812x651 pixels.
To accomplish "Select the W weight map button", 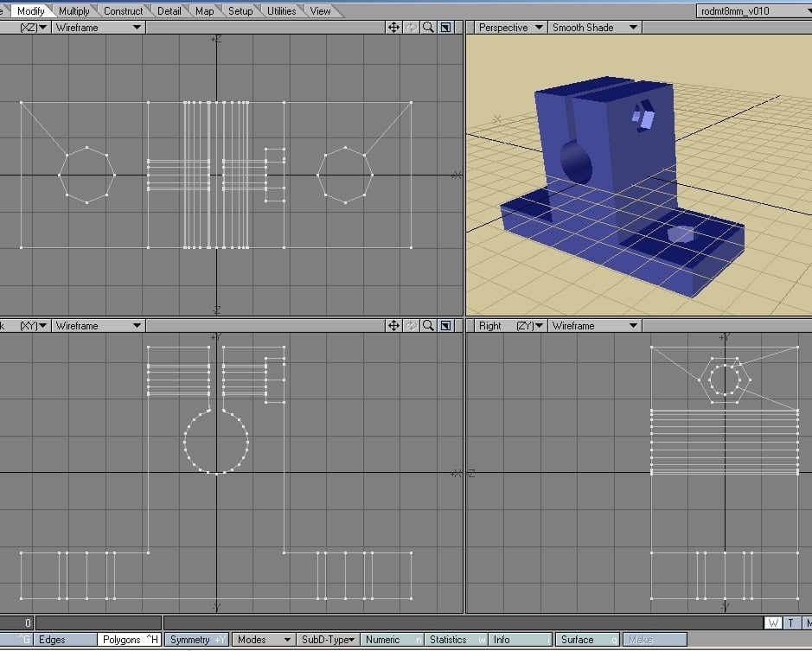I will point(773,623).
